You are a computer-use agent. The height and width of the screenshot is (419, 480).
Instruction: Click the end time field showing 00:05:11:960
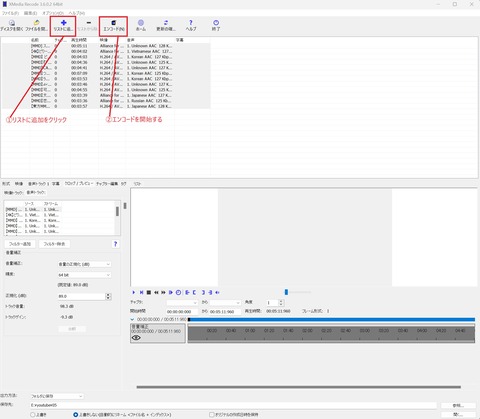225,312
